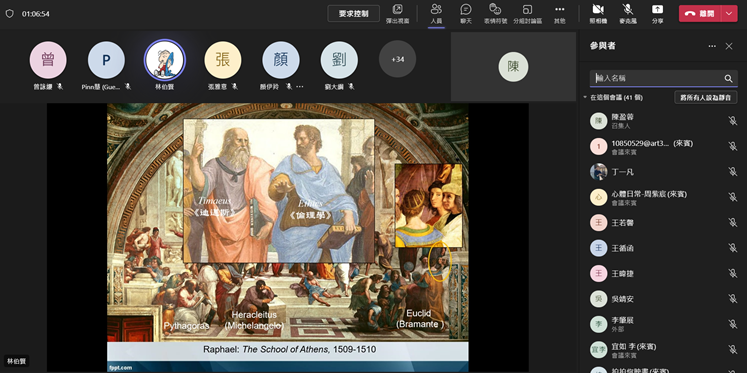Click the red 離開 leave button
The width and height of the screenshot is (747, 373).
[x=700, y=14]
